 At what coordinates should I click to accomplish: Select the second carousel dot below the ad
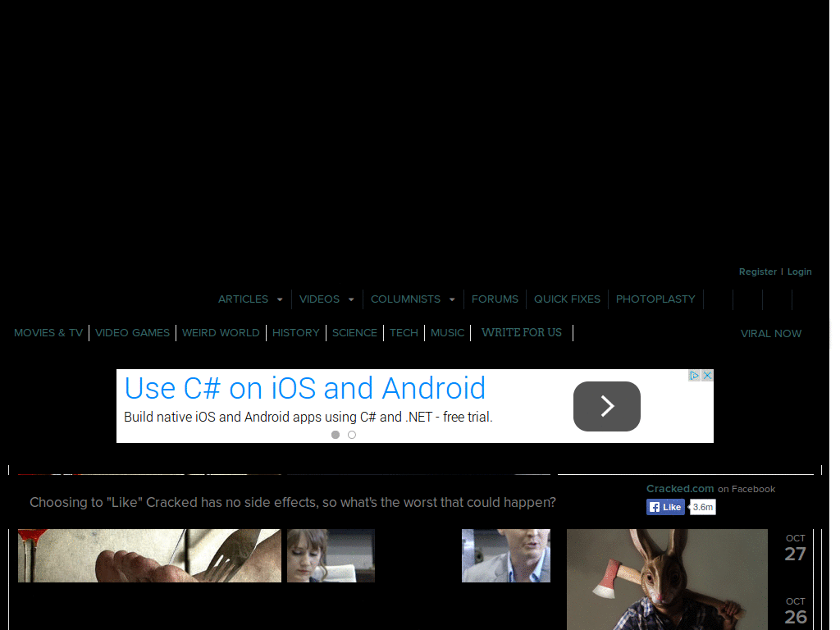[x=352, y=435]
